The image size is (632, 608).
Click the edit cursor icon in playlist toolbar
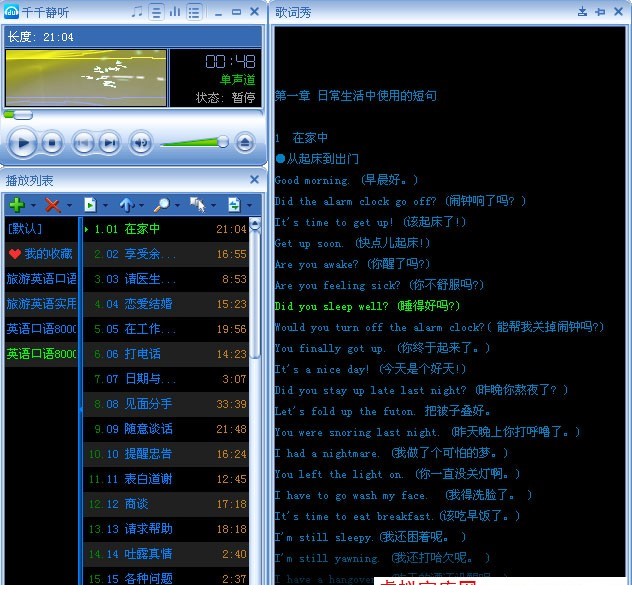(198, 205)
